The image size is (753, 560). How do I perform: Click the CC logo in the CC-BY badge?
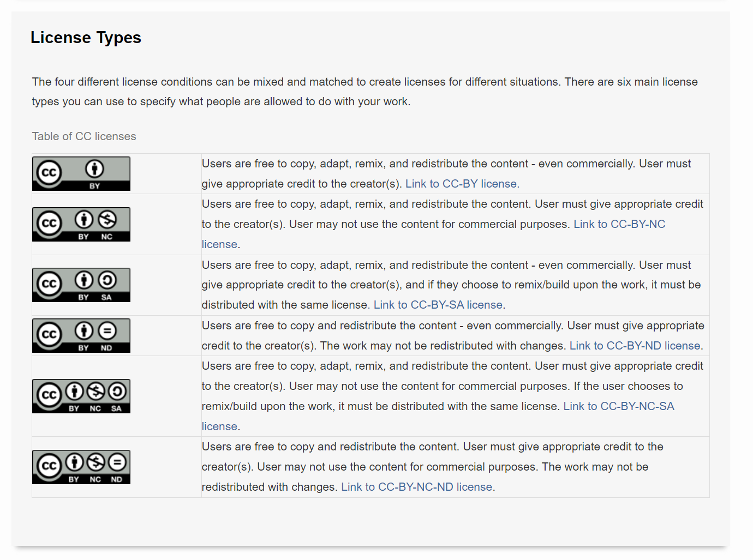coord(49,173)
